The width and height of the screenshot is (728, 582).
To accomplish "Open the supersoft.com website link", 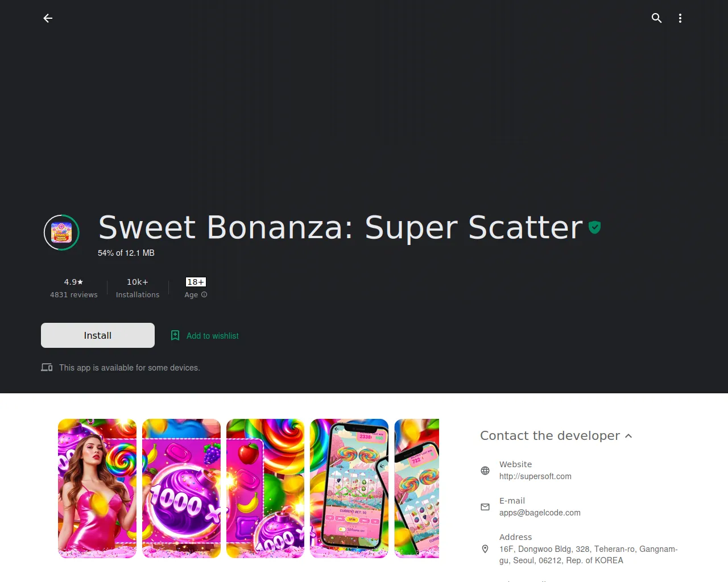I will pyautogui.click(x=535, y=476).
